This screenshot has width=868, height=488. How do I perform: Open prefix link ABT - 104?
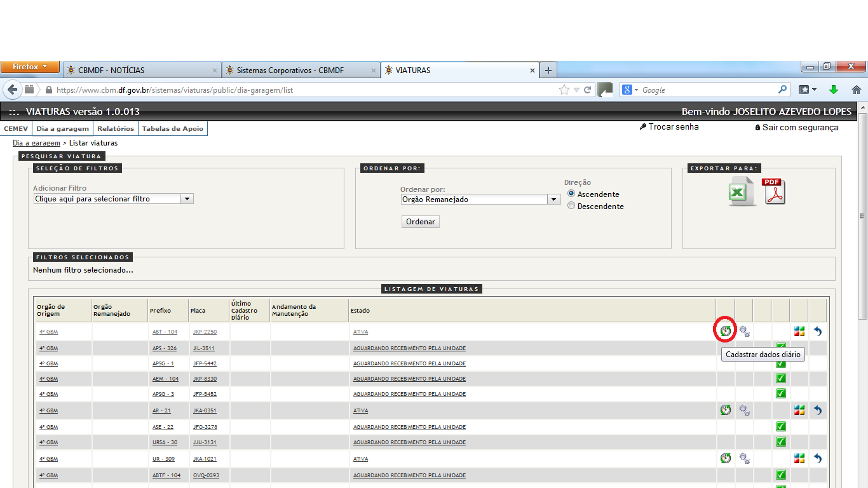tap(165, 332)
